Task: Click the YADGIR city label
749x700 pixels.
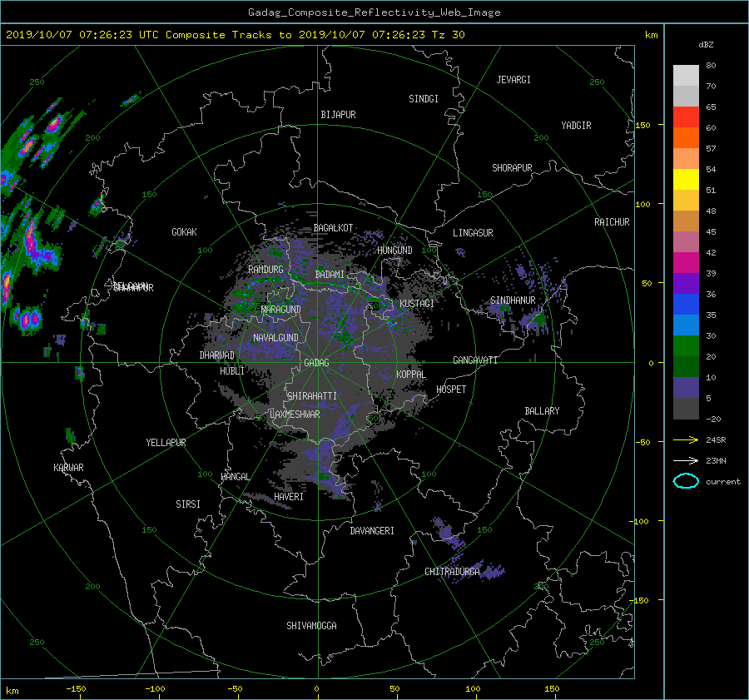Action: click(x=576, y=126)
